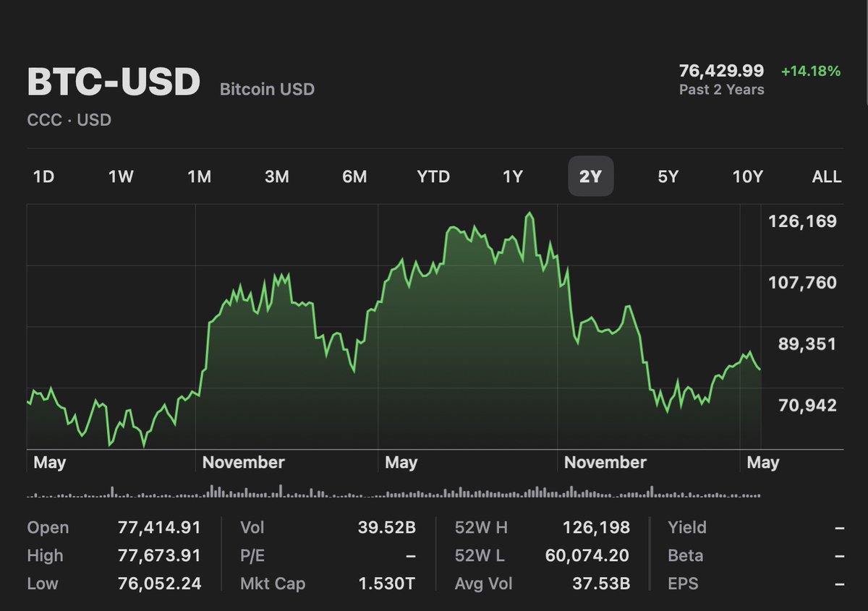Image resolution: width=868 pixels, height=611 pixels.
Task: Click the Mkt Cap value 1.530T
Action: pos(388,584)
